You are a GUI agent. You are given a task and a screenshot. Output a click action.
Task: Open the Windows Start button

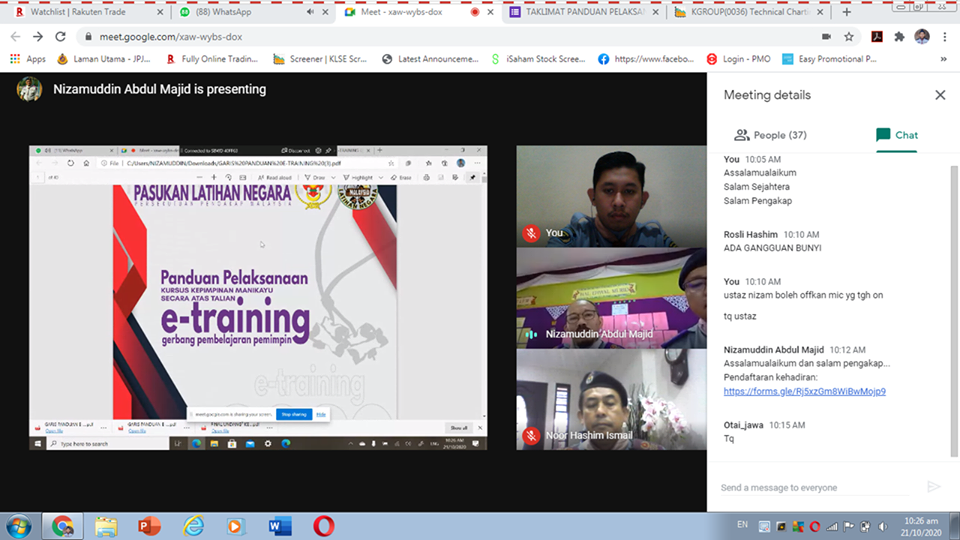pyautogui.click(x=19, y=526)
